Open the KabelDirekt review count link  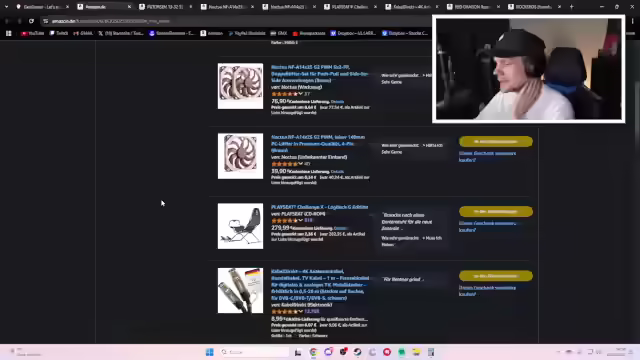pos(312,311)
